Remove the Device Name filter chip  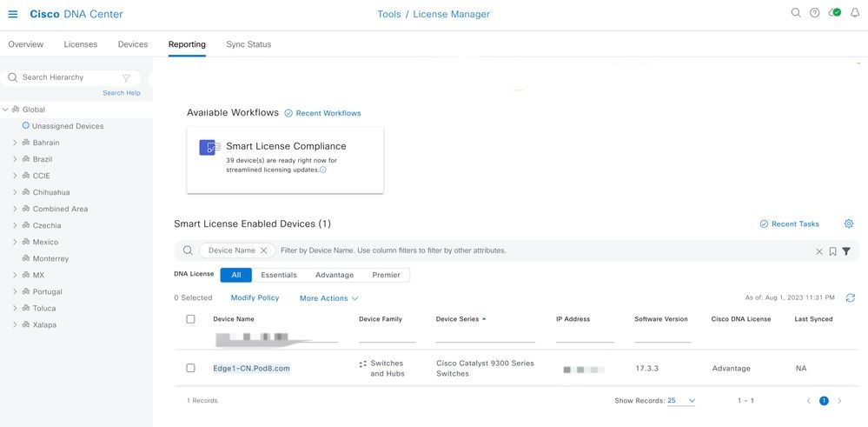(263, 250)
